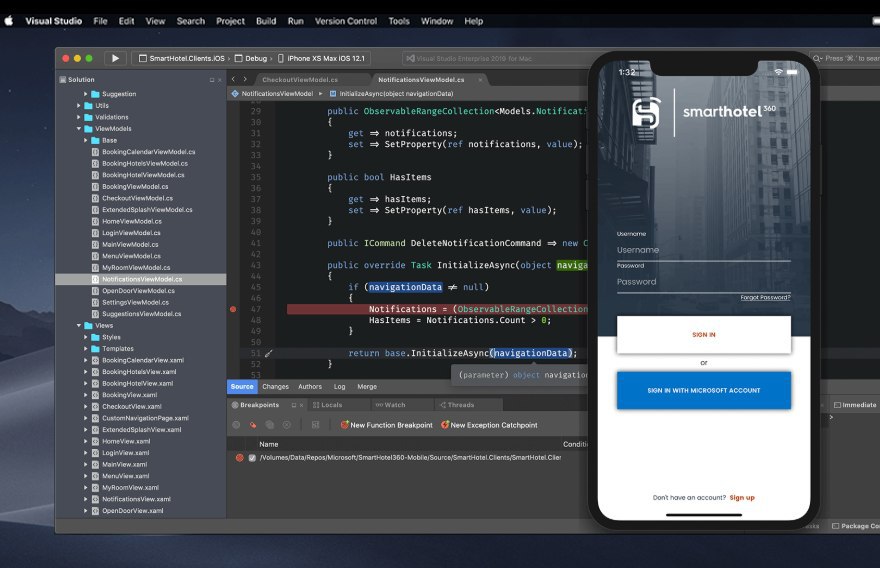Click the Run play button in toolbar
The width and height of the screenshot is (880, 568).
(115, 58)
